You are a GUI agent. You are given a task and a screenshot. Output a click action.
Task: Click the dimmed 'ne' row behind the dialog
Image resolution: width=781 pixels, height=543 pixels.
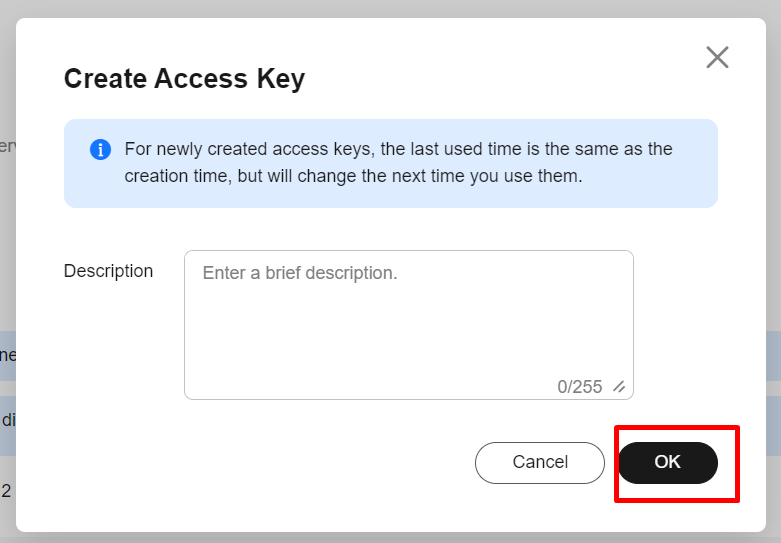[x=7, y=356]
